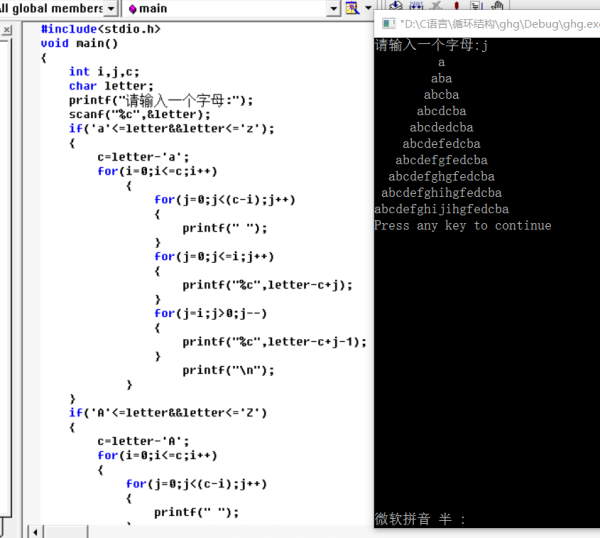
Task: Click 'Press any key to continue' text
Action: 463,226
